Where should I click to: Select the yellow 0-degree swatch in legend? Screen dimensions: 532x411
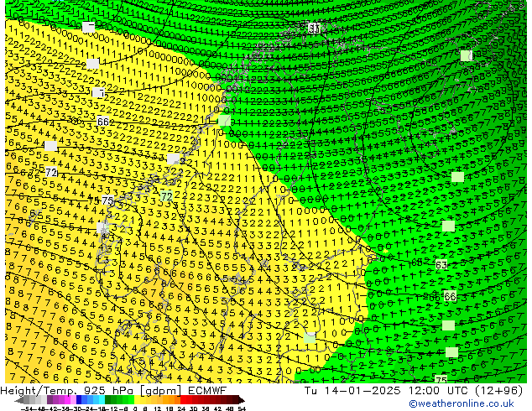(137, 400)
